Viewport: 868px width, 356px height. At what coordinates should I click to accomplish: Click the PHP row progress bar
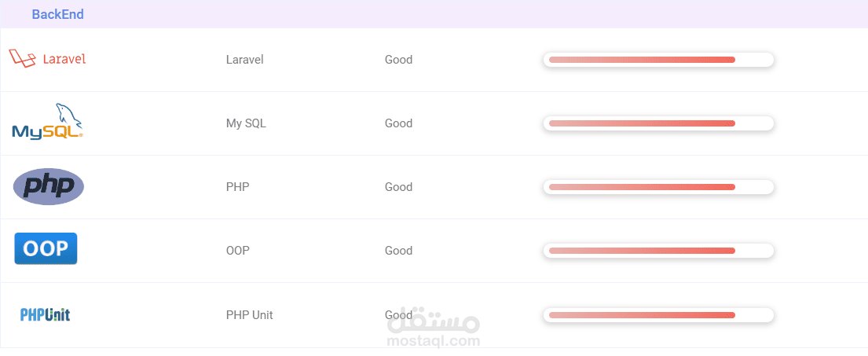658,187
